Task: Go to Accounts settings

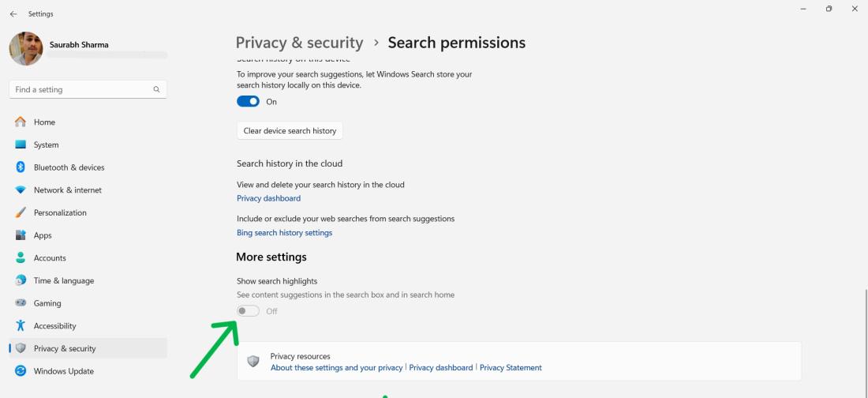Action: [x=50, y=258]
